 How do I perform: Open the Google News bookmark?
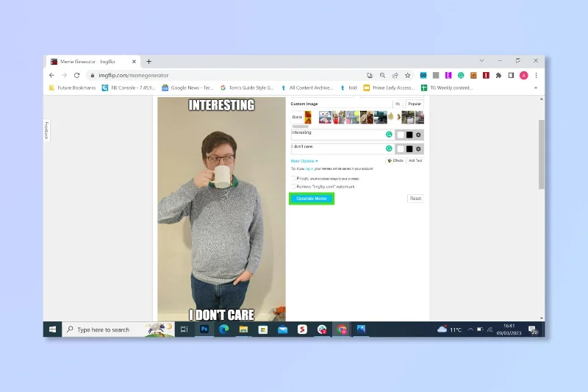coord(188,88)
